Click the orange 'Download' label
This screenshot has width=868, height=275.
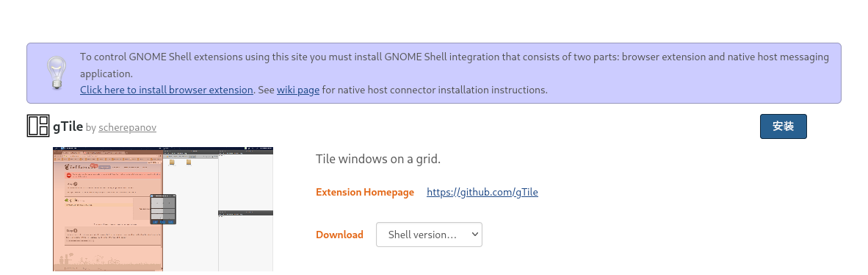[x=339, y=235]
